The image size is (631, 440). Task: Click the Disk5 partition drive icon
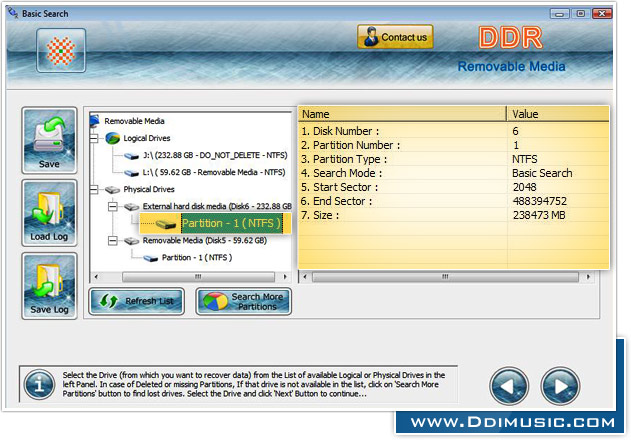pyautogui.click(x=151, y=258)
